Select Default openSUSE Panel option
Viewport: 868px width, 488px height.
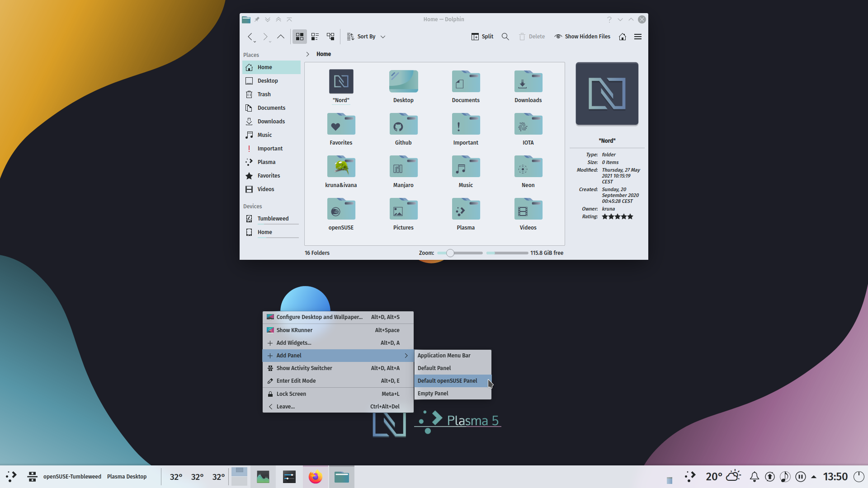point(453,381)
